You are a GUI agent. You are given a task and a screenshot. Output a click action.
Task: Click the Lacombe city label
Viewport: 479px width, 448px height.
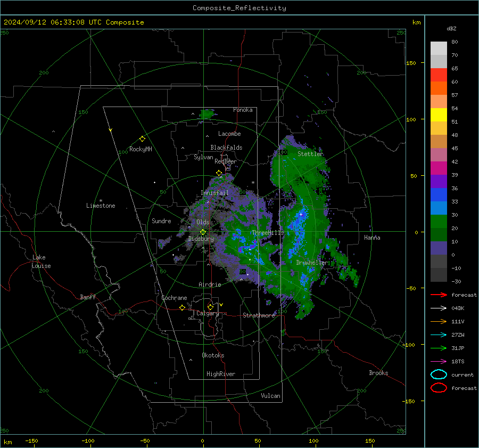[229, 134]
